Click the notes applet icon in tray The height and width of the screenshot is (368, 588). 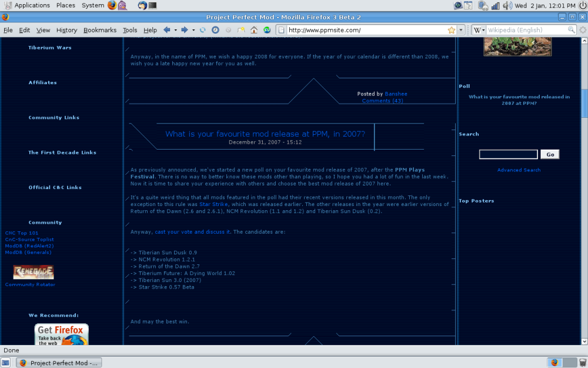coord(468,5)
